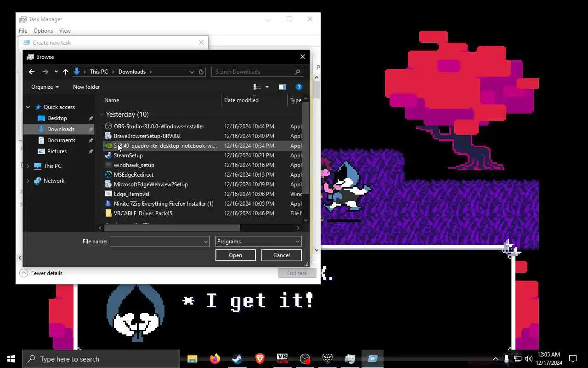Open OBS Studio from the taskbar
The image size is (588, 368).
coord(305,359)
